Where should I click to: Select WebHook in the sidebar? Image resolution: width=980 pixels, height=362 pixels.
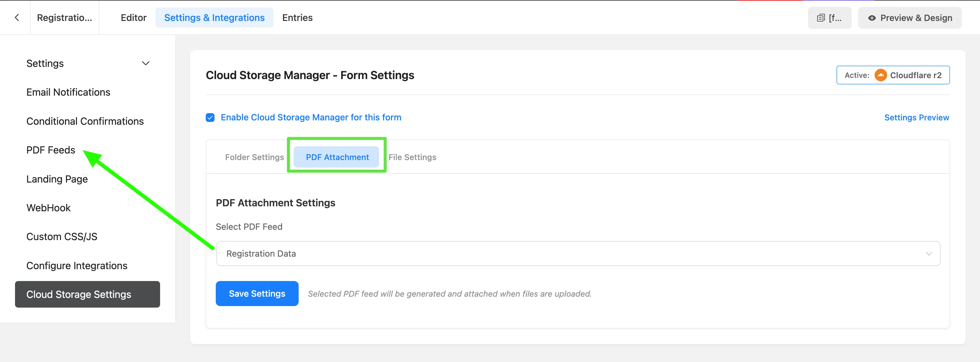[x=48, y=208]
